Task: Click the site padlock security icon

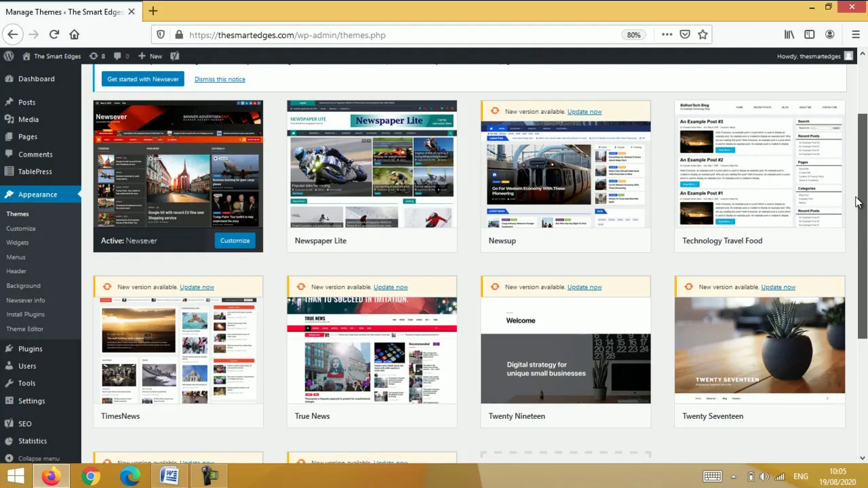Action: coord(179,35)
